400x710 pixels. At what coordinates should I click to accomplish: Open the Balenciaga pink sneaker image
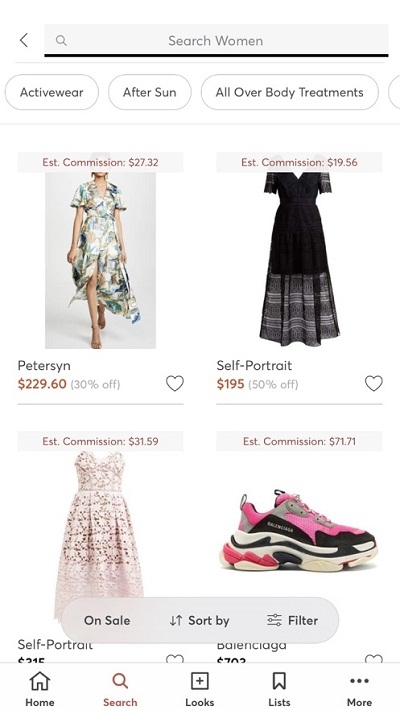tap(299, 530)
